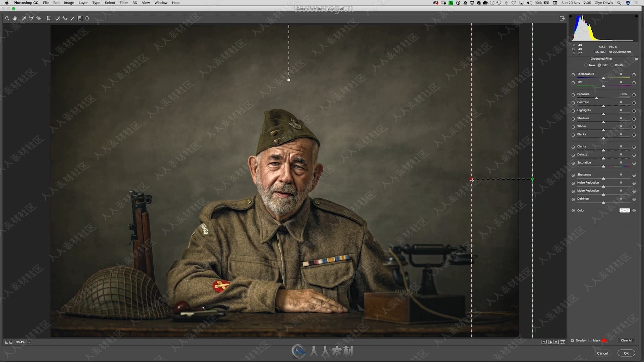644x362 pixels.
Task: Select the Color Sampler tool
Action: [x=31, y=18]
